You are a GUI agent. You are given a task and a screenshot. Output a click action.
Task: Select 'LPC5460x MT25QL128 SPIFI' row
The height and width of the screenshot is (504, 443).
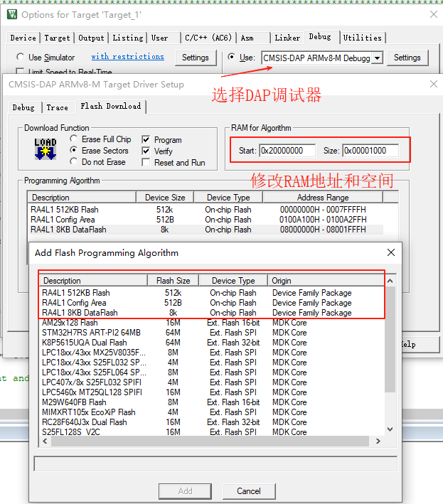coord(211,392)
